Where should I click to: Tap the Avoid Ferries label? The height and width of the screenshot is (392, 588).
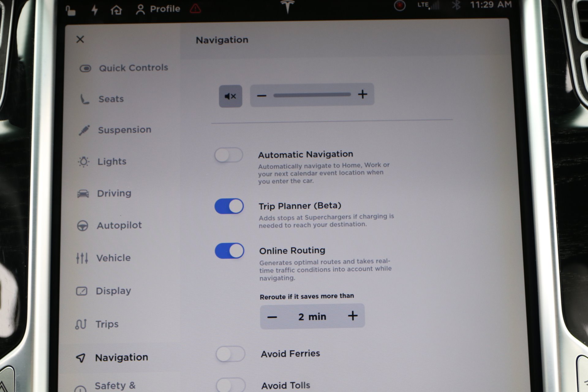pyautogui.click(x=290, y=354)
